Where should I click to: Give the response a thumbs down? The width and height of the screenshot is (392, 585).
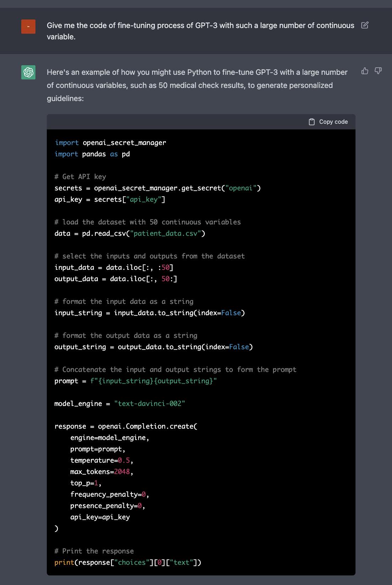pos(378,71)
